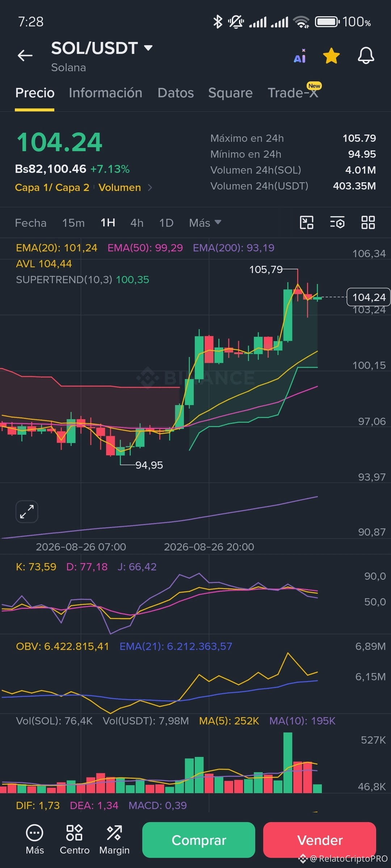Viewport: 391px width, 868px height.
Task: Tap the K: 73,59 KDJ label
Action: (36, 567)
